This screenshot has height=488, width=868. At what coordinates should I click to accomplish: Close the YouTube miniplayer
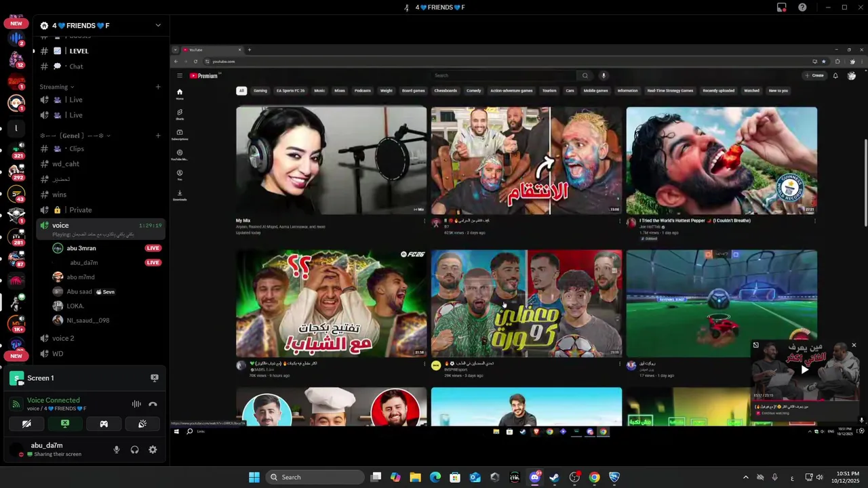click(854, 345)
